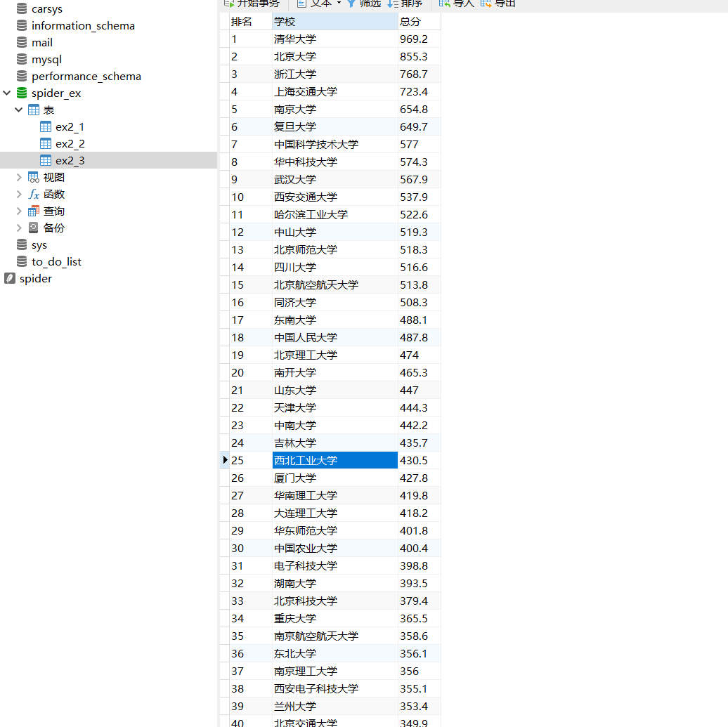Click the ex2_2 table icon

[46, 143]
